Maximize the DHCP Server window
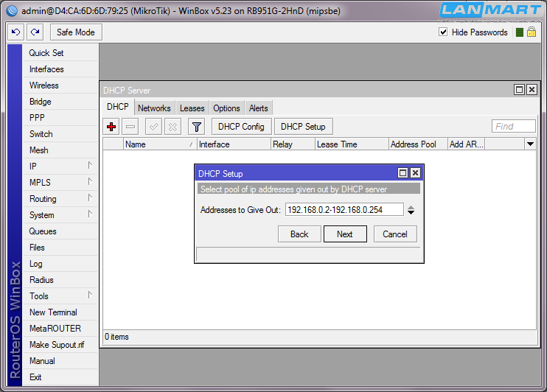The width and height of the screenshot is (547, 392). click(x=519, y=90)
